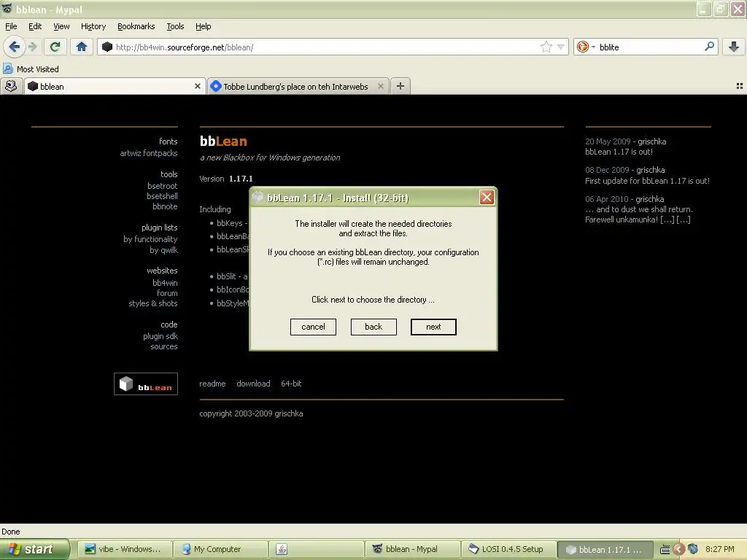Visit the forum link
747x560 pixels.
coord(167,293)
